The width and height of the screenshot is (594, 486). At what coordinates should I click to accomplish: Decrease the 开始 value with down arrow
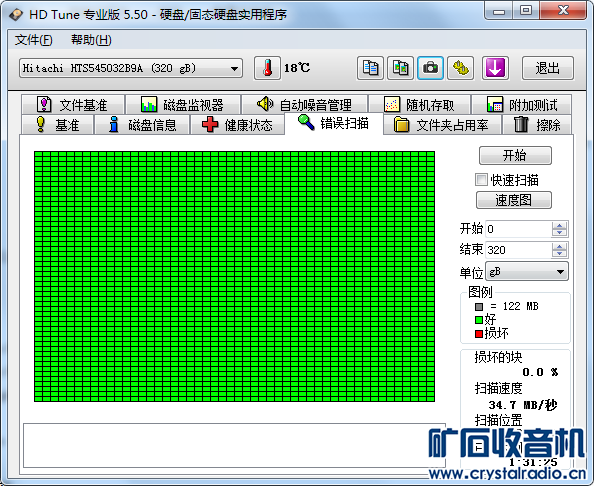click(x=560, y=233)
